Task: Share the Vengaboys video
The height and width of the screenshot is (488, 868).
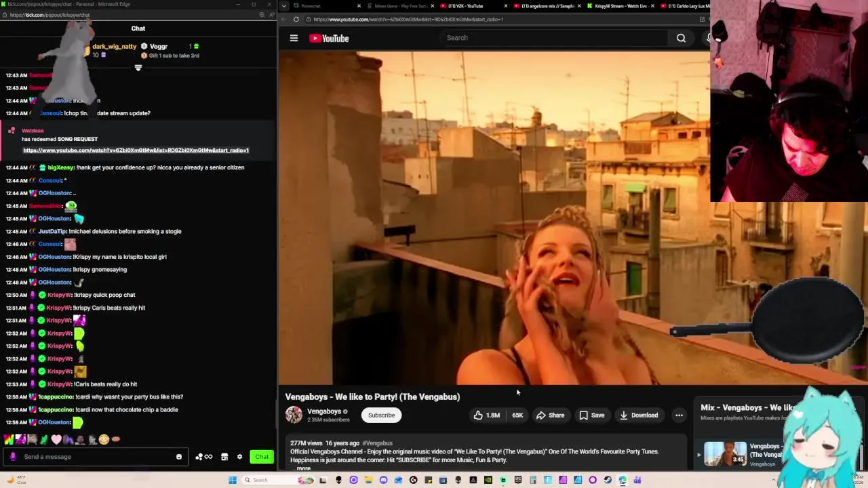Action: point(550,415)
